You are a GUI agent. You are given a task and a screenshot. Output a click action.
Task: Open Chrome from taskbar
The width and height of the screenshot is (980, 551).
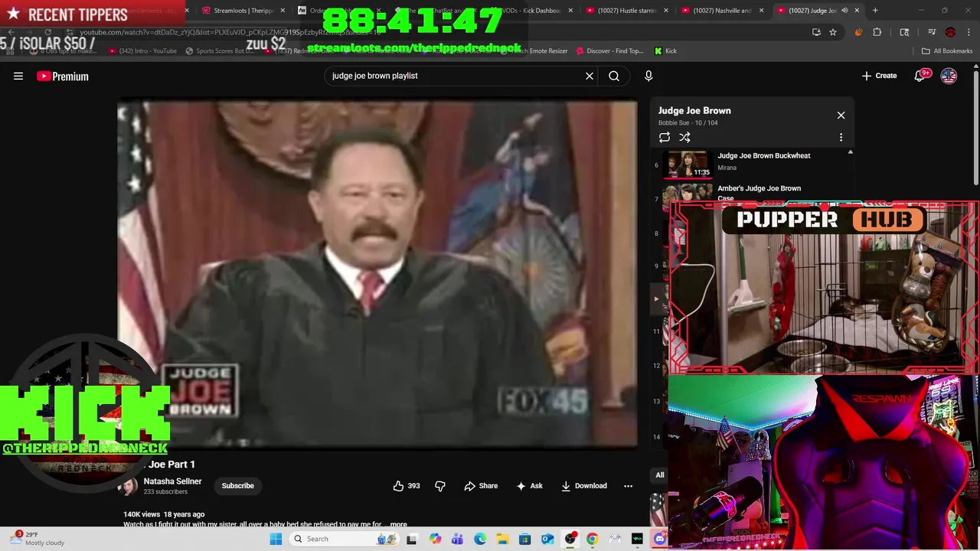pyautogui.click(x=593, y=539)
